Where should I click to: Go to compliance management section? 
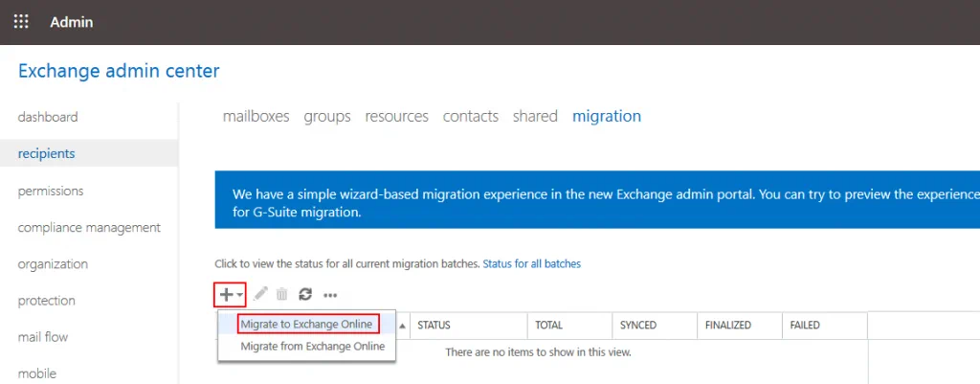click(x=89, y=227)
